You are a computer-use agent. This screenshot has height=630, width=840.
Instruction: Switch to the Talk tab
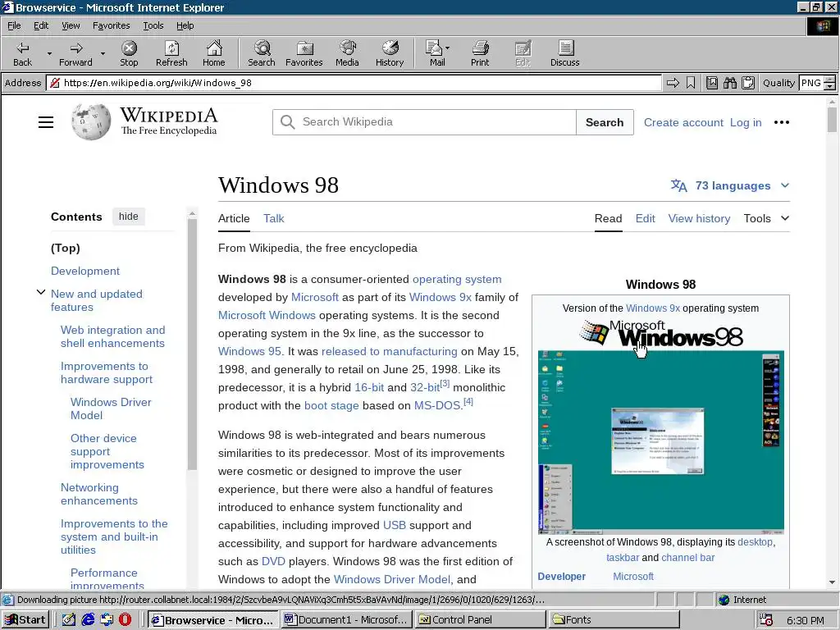(273, 218)
